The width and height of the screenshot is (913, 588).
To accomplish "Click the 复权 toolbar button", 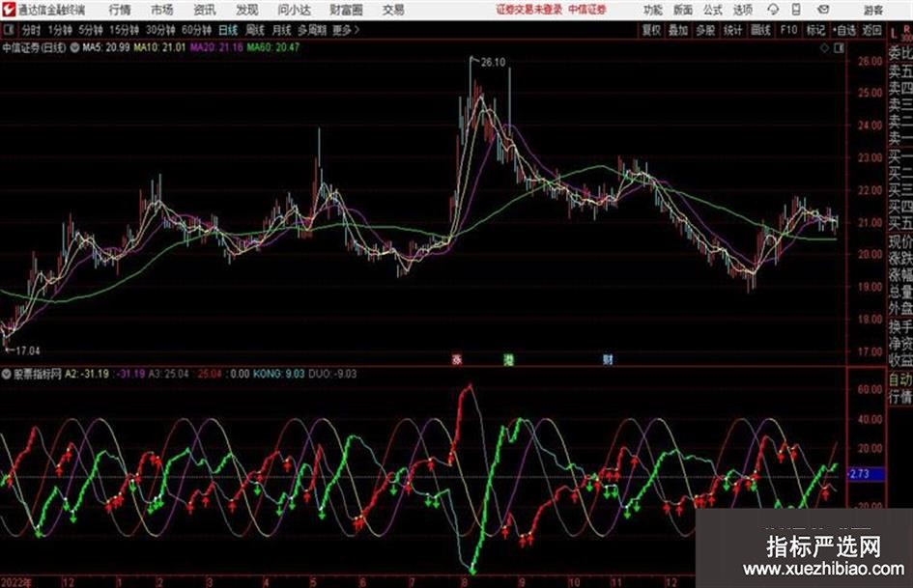I will tap(651, 30).
